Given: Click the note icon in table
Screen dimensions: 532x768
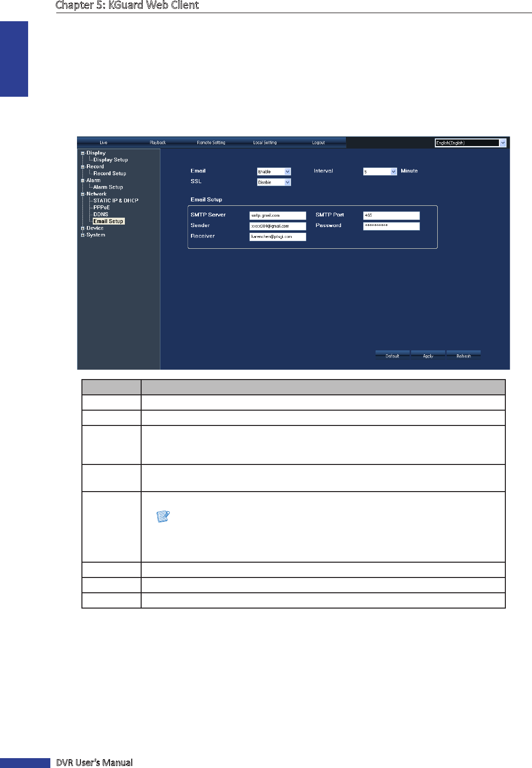Looking at the screenshot, I should click(163, 517).
